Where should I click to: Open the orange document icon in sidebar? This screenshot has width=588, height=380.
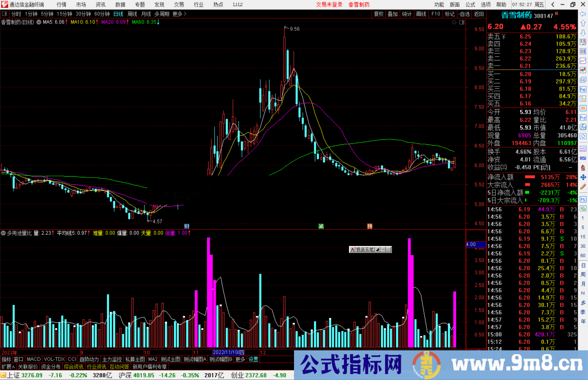point(583,108)
